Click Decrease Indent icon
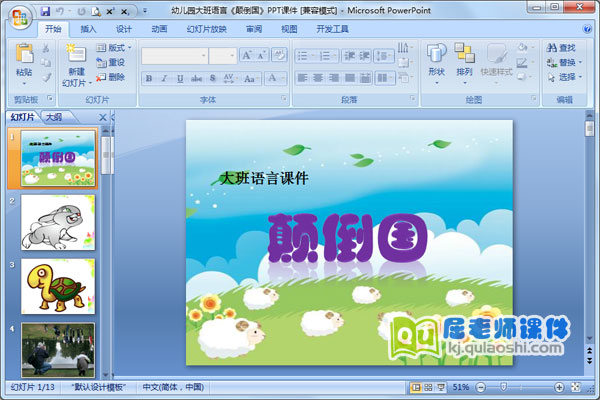Viewport: 600px width, 400px height. 349,56
